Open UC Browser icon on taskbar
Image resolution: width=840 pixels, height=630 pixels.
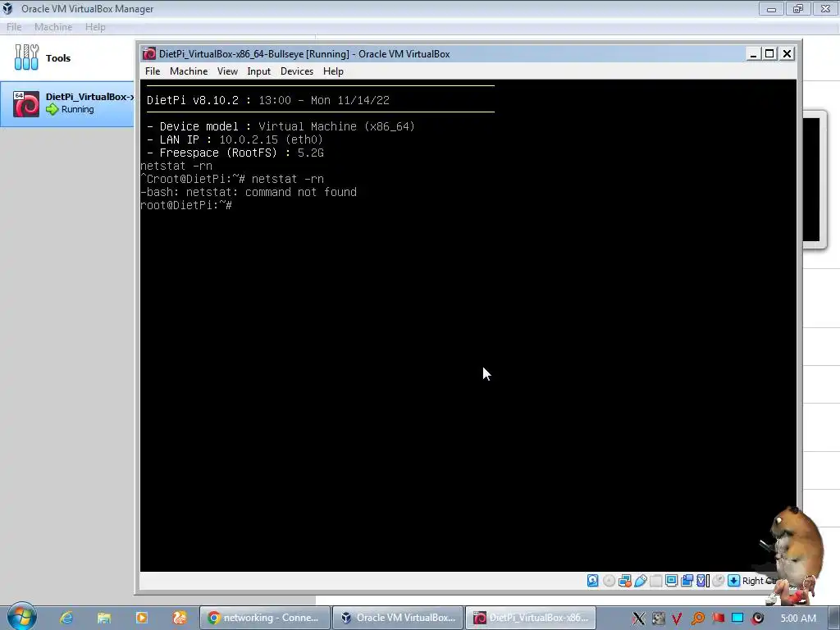pyautogui.click(x=180, y=618)
